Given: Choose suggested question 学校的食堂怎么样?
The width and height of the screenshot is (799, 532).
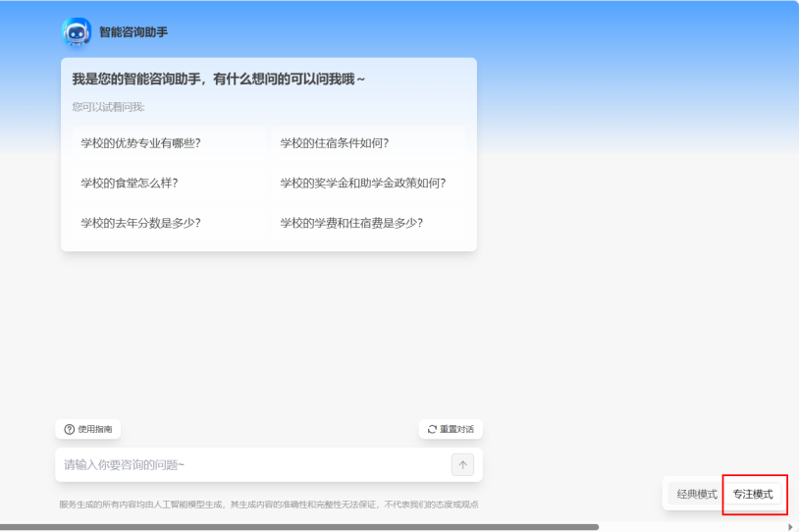Looking at the screenshot, I should coord(130,183).
